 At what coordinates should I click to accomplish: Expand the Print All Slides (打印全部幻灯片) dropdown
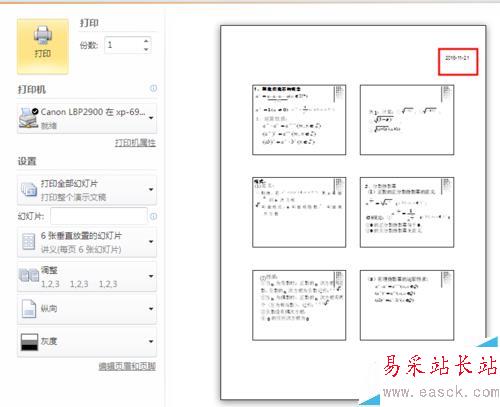pos(87,190)
